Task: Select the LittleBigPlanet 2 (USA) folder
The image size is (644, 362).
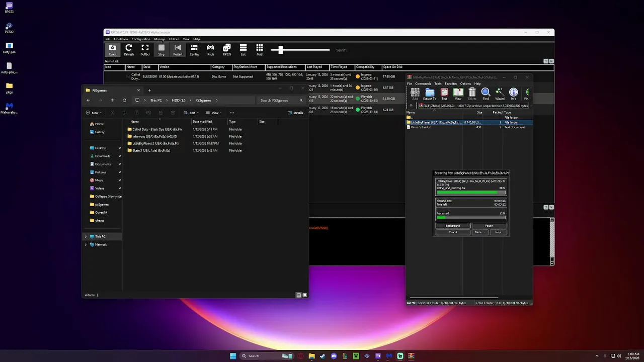Action: coord(153,143)
